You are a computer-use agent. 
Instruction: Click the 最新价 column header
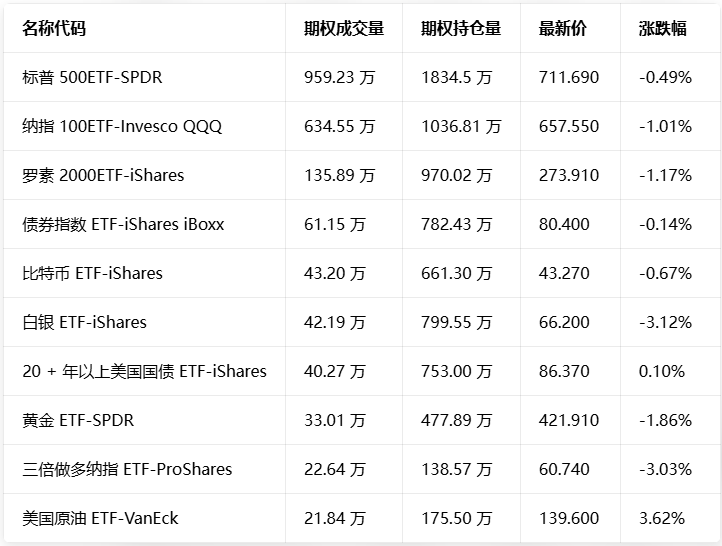(x=563, y=28)
